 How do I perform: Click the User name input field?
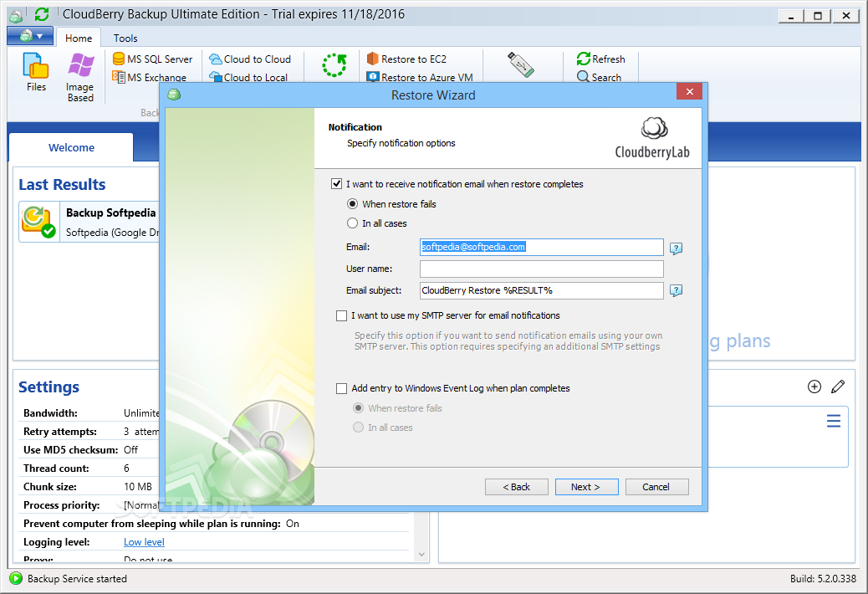pos(541,269)
